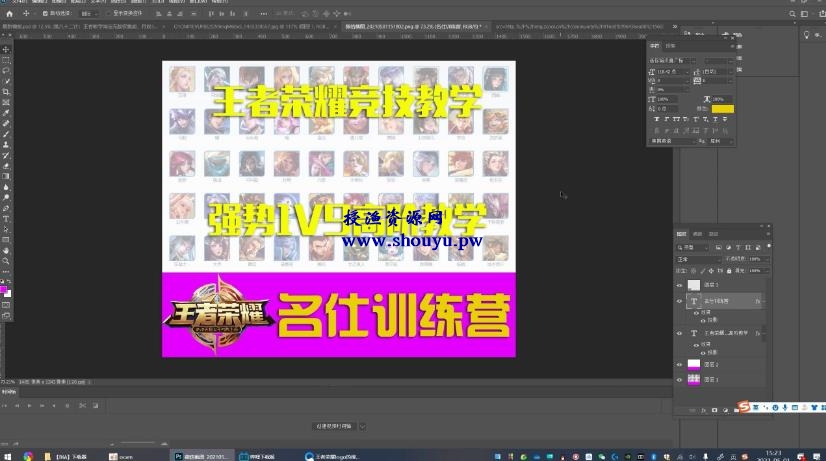This screenshot has height=461, width=826.
Task: Collapse effects of selected text layer
Action: [x=764, y=301]
